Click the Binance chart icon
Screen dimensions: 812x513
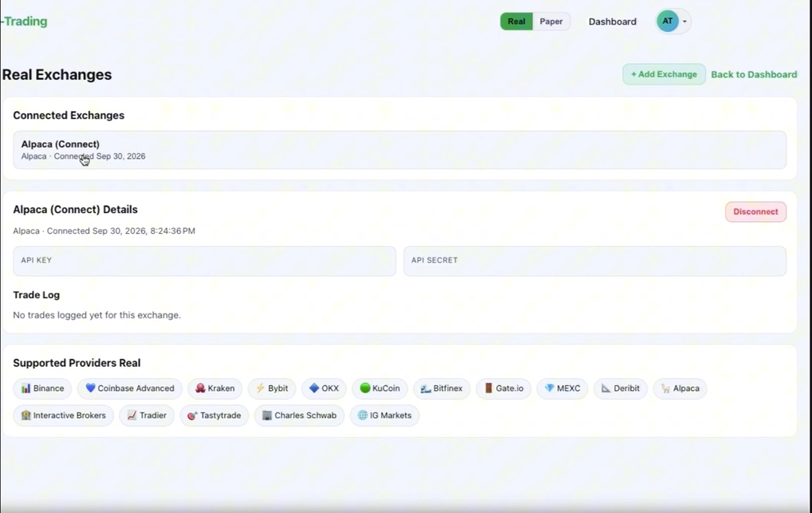point(26,388)
